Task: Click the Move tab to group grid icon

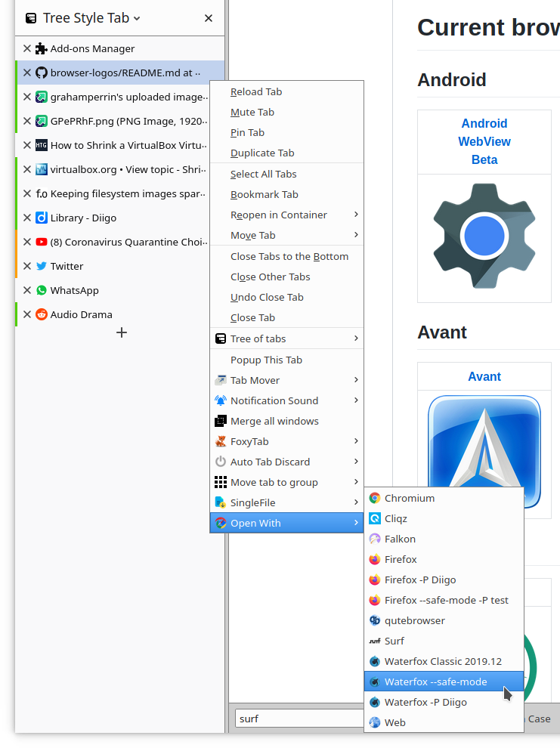Action: click(221, 482)
